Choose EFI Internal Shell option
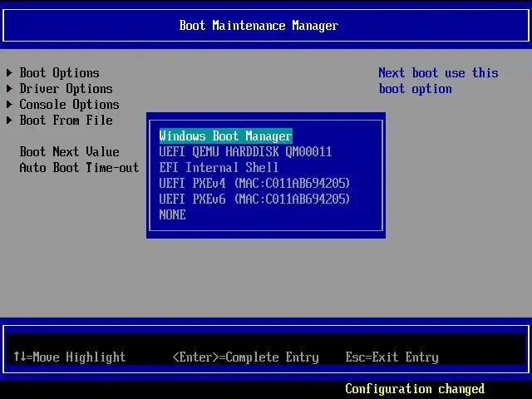The image size is (532, 399). tap(219, 167)
